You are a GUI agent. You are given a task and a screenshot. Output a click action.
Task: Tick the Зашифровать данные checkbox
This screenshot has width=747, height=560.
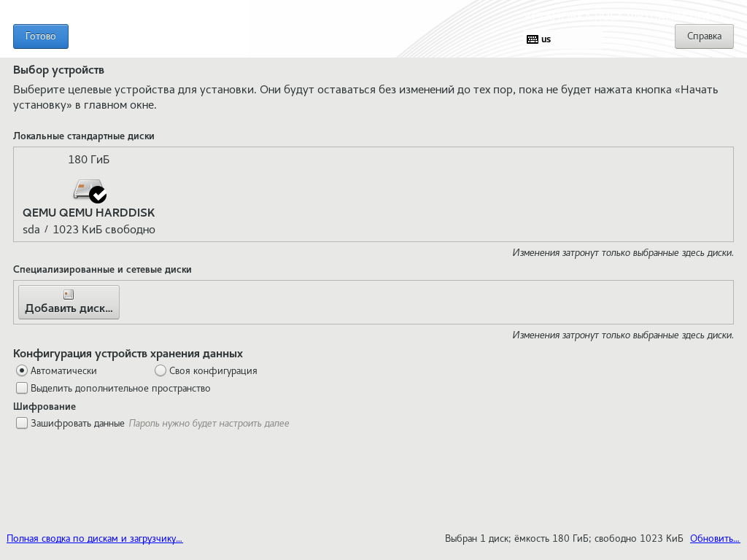point(22,423)
